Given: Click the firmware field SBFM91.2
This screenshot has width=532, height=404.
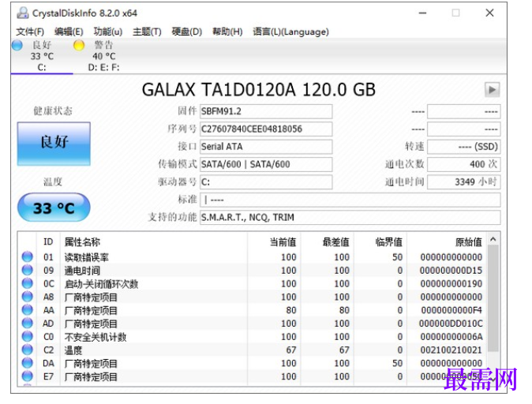Looking at the screenshot, I should pyautogui.click(x=266, y=111).
